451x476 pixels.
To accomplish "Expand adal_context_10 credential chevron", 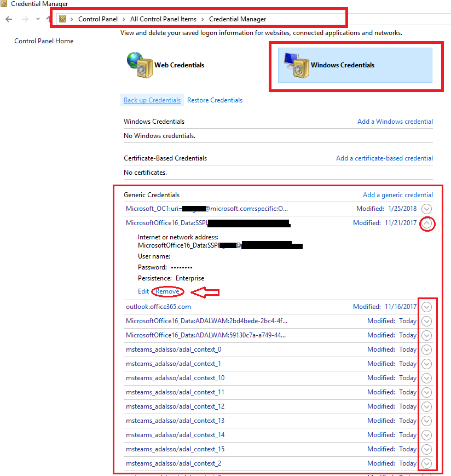I will 426,378.
